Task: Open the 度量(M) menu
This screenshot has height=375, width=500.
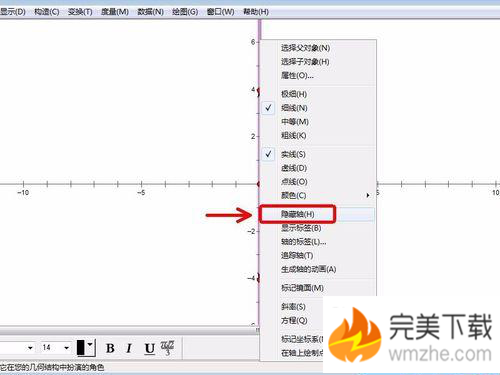Action: pyautogui.click(x=115, y=12)
